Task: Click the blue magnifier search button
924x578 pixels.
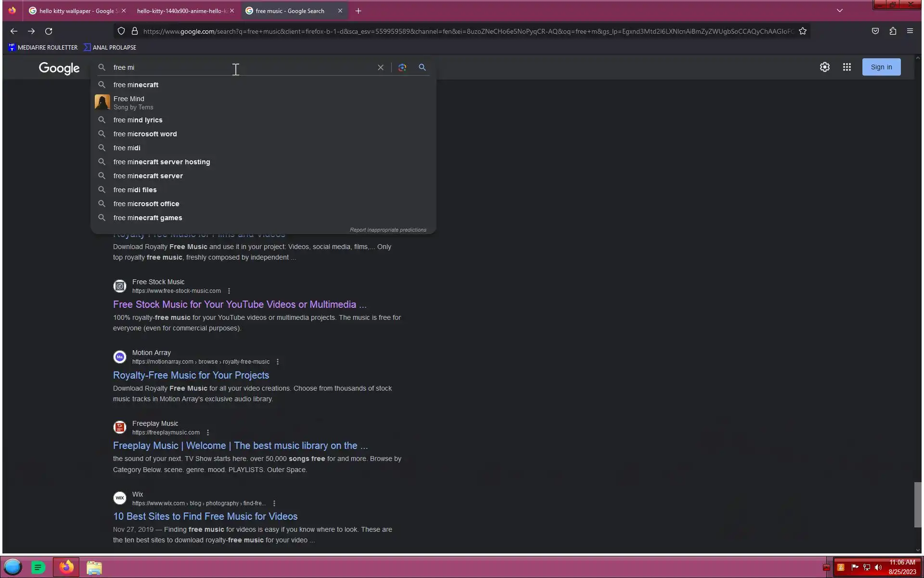Action: [x=422, y=67]
